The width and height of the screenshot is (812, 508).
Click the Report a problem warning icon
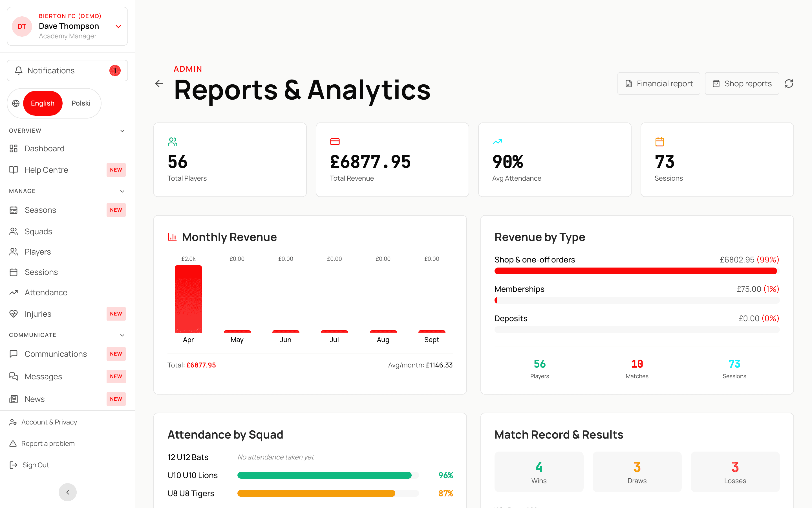coord(13,443)
